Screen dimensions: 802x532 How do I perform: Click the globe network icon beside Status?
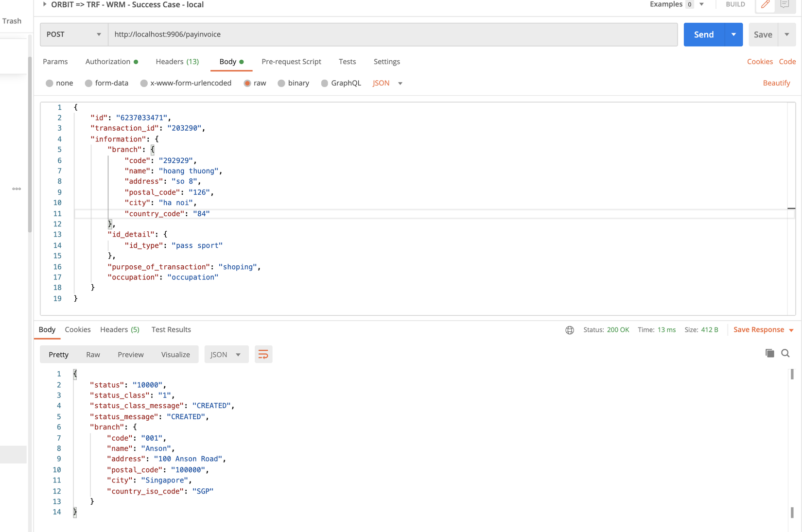click(570, 330)
